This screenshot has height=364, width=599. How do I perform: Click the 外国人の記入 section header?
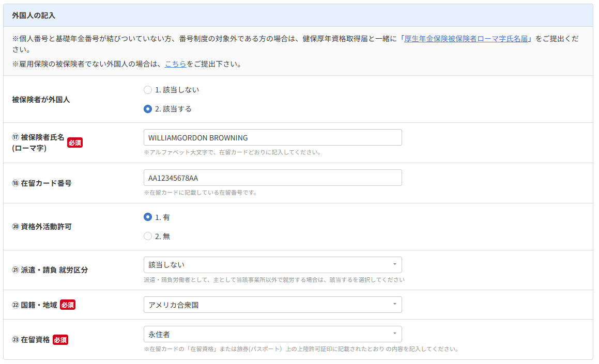point(34,15)
